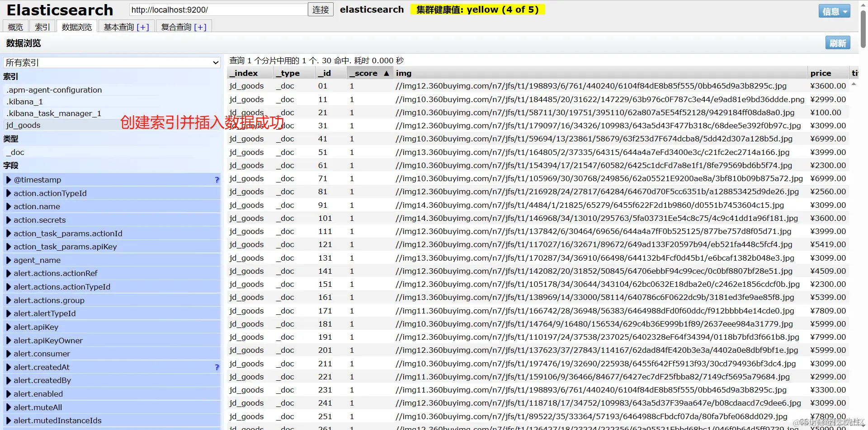Select the .kibana_task_manager_1 index
This screenshot has width=868, height=430.
point(54,113)
